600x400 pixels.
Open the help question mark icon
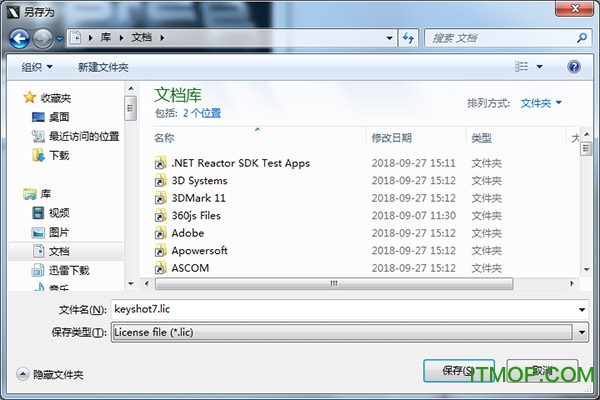pos(574,67)
